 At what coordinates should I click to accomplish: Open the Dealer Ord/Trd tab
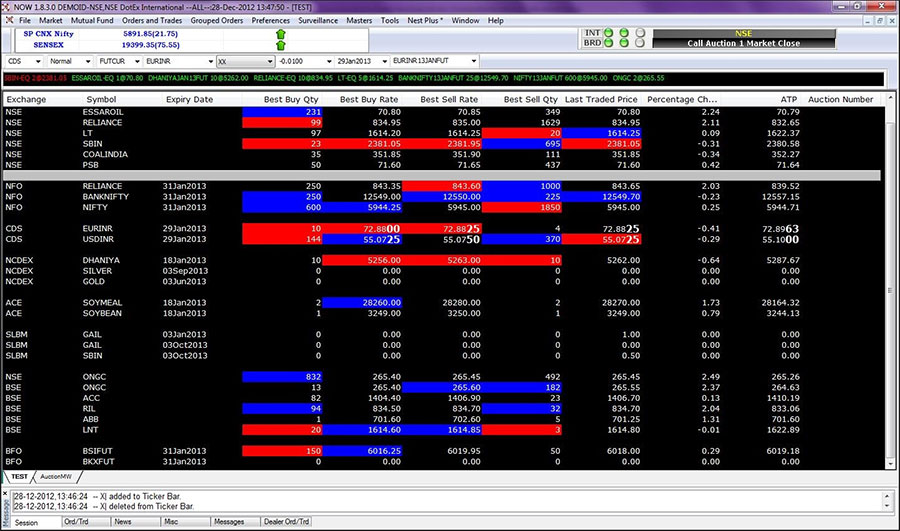285,521
